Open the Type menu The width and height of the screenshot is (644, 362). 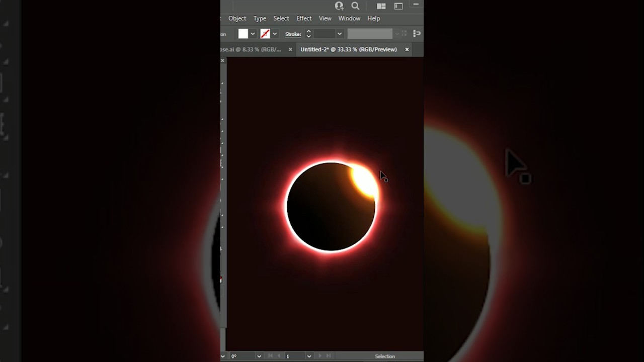[260, 18]
